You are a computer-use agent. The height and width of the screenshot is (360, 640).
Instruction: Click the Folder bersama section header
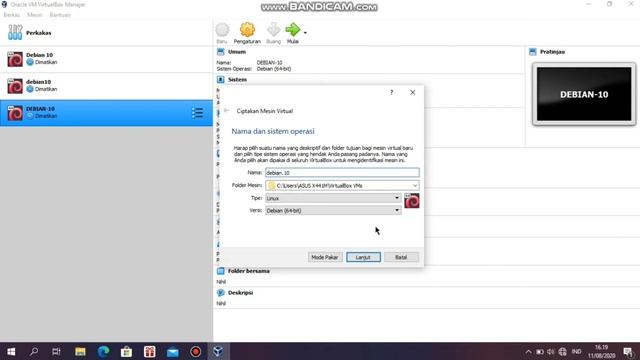249,271
